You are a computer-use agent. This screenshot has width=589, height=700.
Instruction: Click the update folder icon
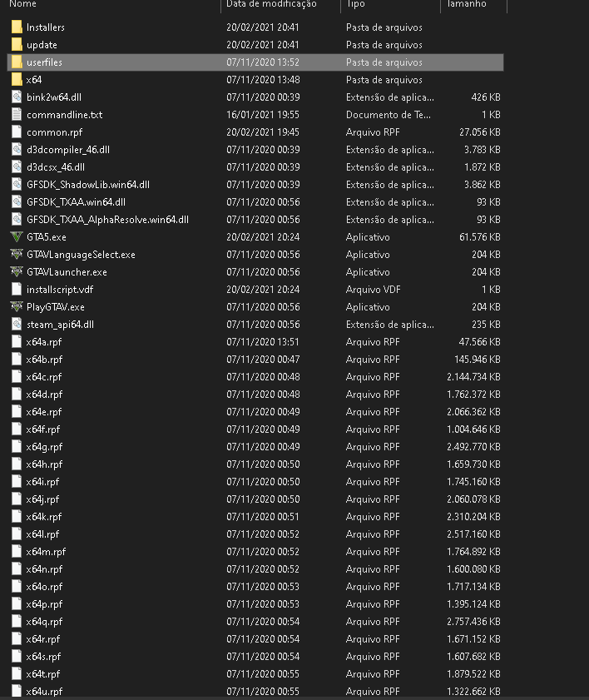coord(17,45)
